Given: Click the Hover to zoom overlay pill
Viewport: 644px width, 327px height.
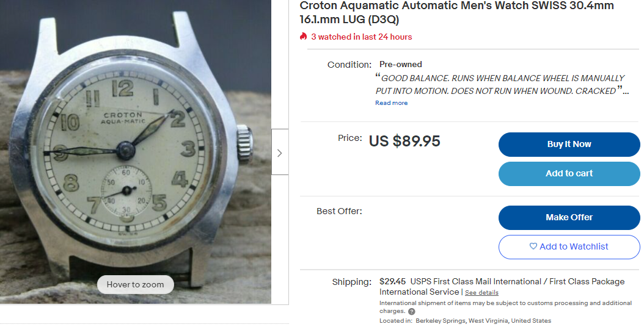Looking at the screenshot, I should pos(136,284).
